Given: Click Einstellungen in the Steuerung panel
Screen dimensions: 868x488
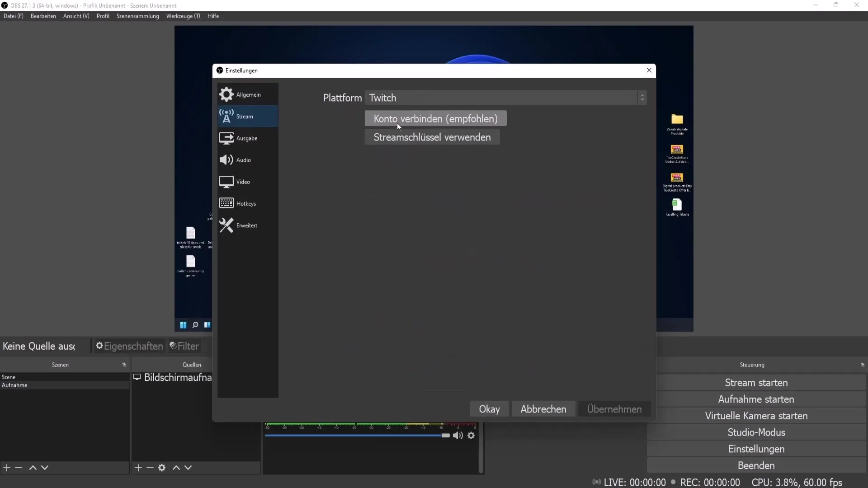Looking at the screenshot, I should click(756, 449).
